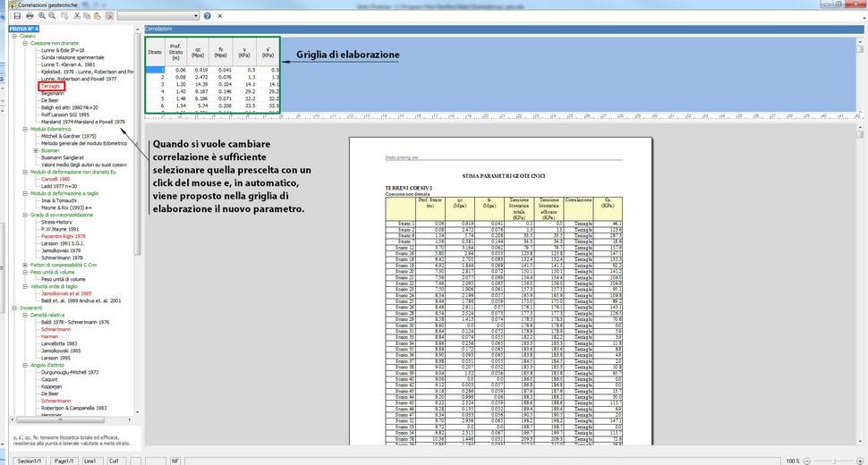The image size is (868, 465).
Task: Click the Print icon in the toolbar
Action: click(30, 16)
